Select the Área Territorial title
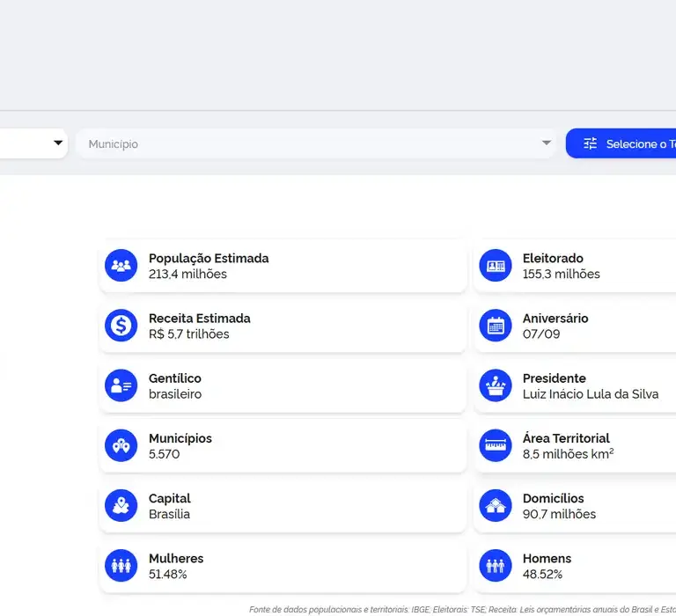 pos(566,438)
